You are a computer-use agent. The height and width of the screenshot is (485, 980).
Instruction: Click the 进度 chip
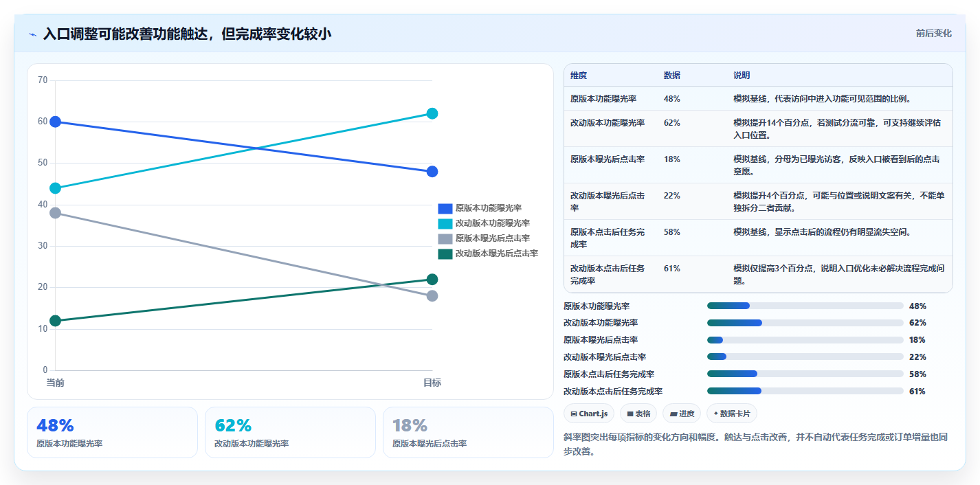(682, 414)
